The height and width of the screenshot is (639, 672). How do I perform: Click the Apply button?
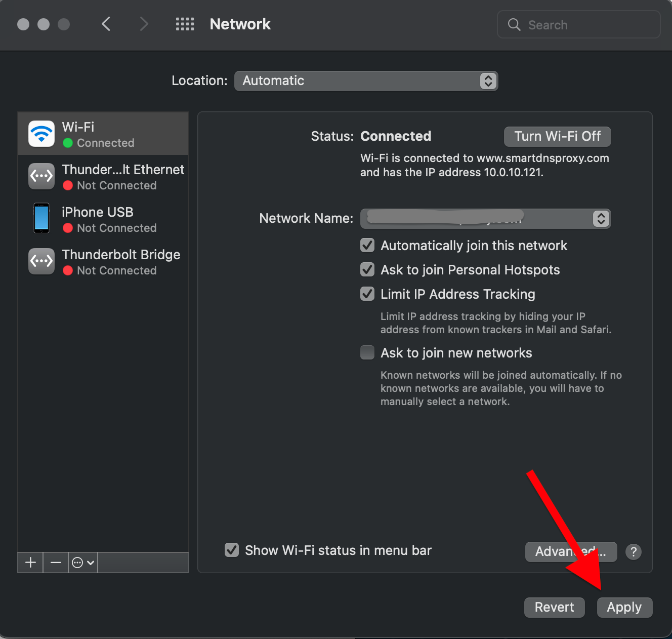tap(624, 607)
